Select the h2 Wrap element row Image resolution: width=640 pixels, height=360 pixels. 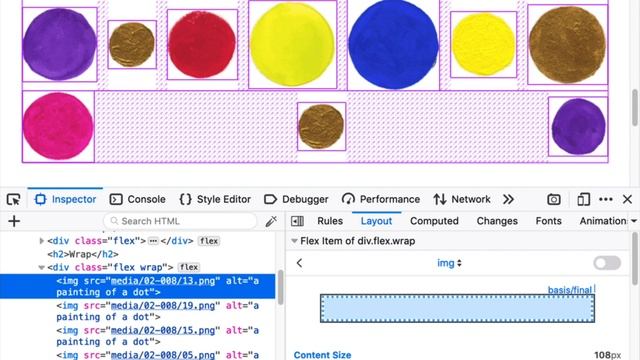coord(83,254)
